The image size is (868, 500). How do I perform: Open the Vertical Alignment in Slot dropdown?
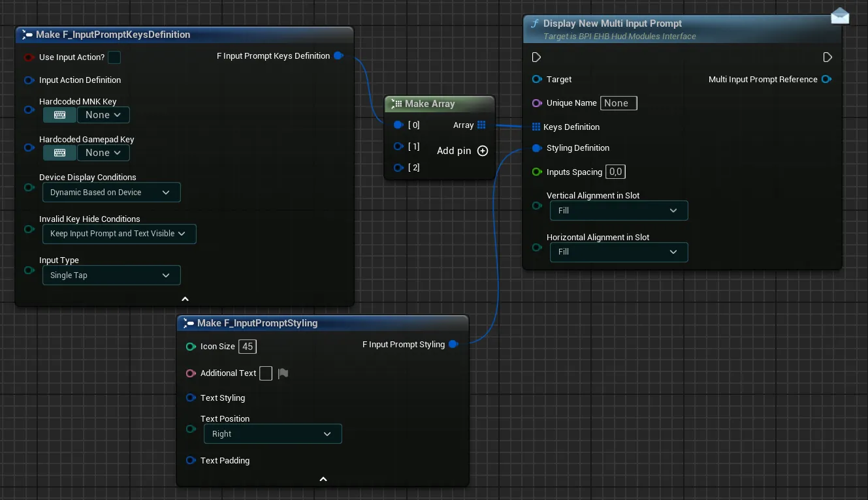point(619,211)
